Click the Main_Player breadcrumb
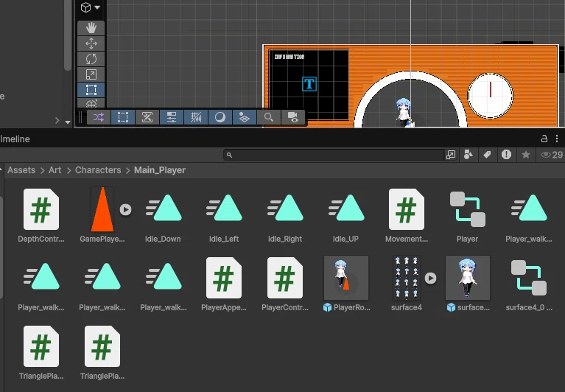This screenshot has width=565, height=392. tap(160, 170)
